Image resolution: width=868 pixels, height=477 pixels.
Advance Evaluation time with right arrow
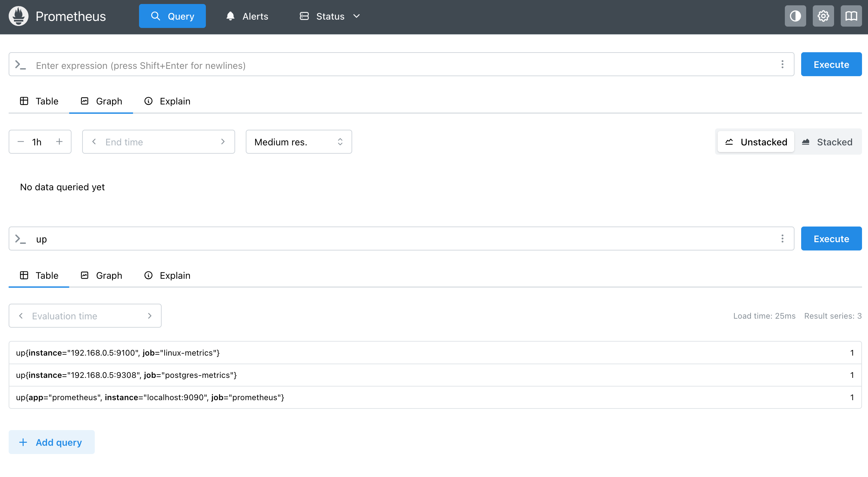click(x=150, y=316)
